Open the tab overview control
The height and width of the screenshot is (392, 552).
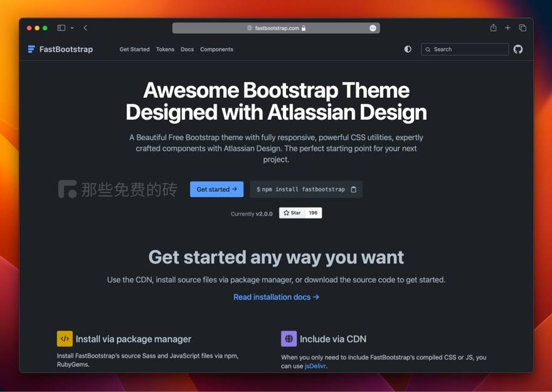tap(523, 28)
